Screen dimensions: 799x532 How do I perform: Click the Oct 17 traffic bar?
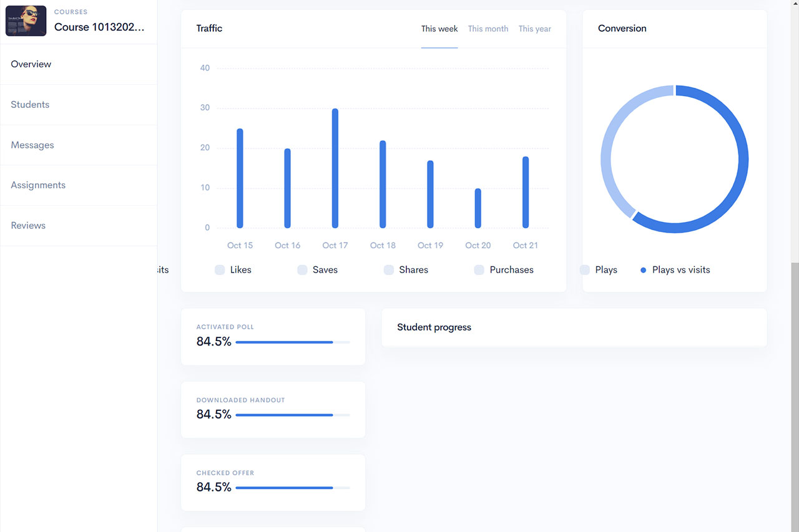[335, 168]
